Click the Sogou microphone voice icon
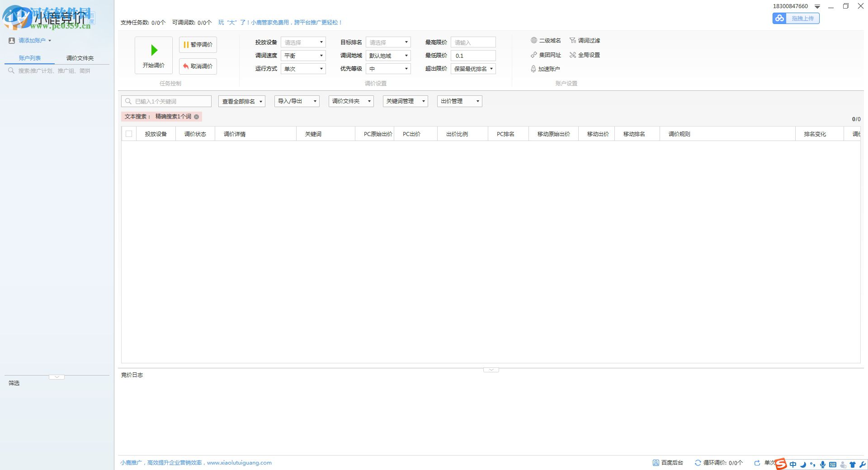 823,464
